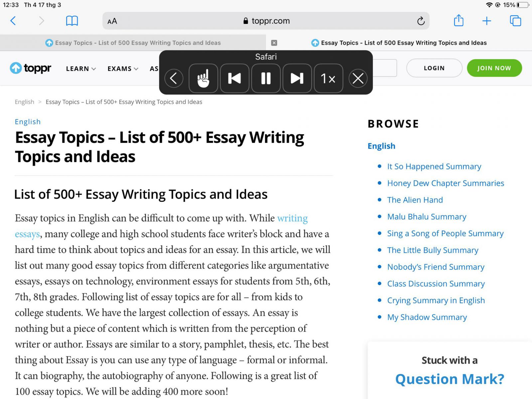This screenshot has width=532, height=399.
Task: Show all tabs overview icon
Action: [x=515, y=21]
